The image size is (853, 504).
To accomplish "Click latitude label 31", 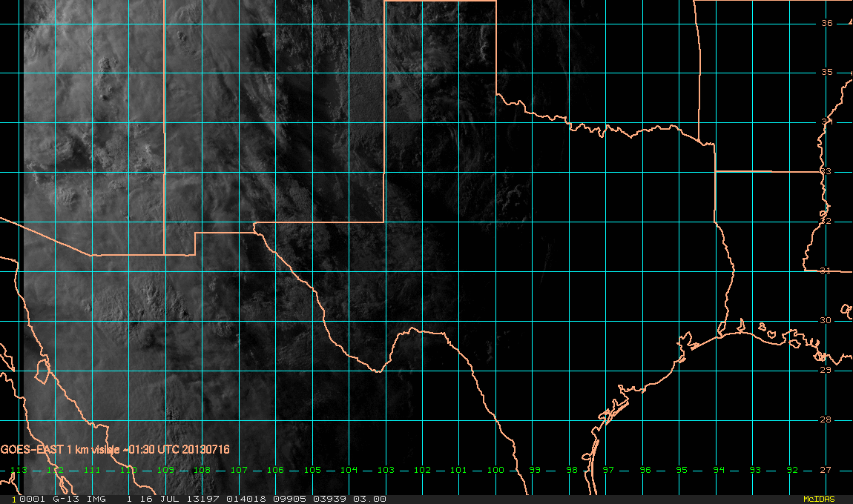I will (x=826, y=271).
